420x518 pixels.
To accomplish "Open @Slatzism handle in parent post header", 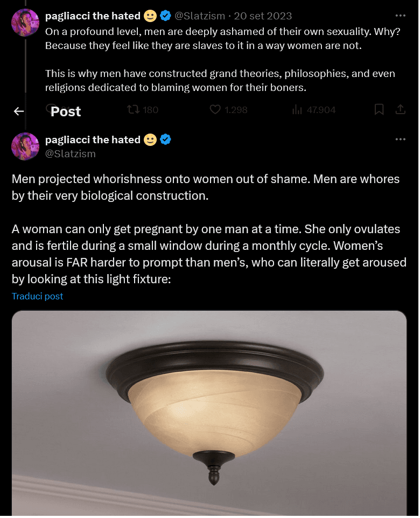I will (x=200, y=16).
